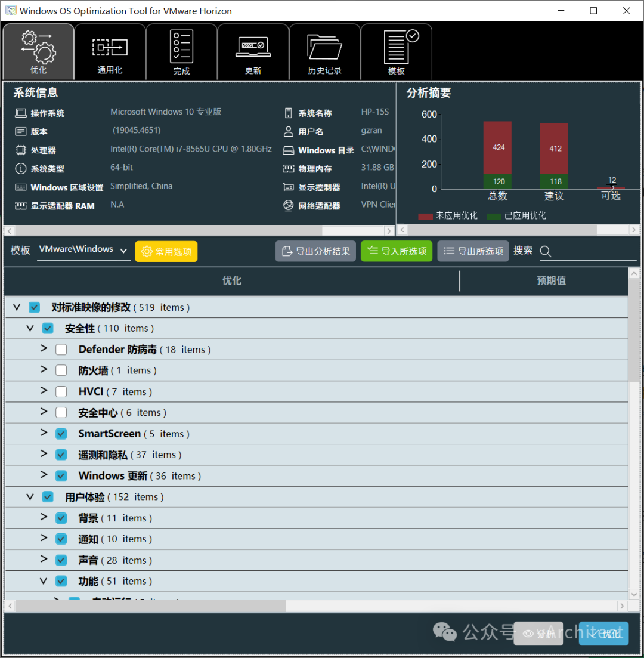Uncheck the SmartScreen checkbox

[x=61, y=434]
